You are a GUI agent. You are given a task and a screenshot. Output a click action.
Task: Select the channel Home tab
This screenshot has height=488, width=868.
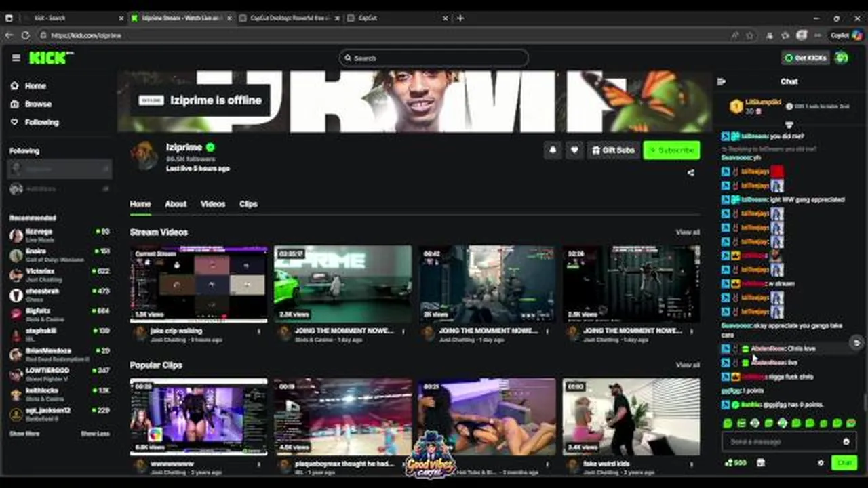140,204
